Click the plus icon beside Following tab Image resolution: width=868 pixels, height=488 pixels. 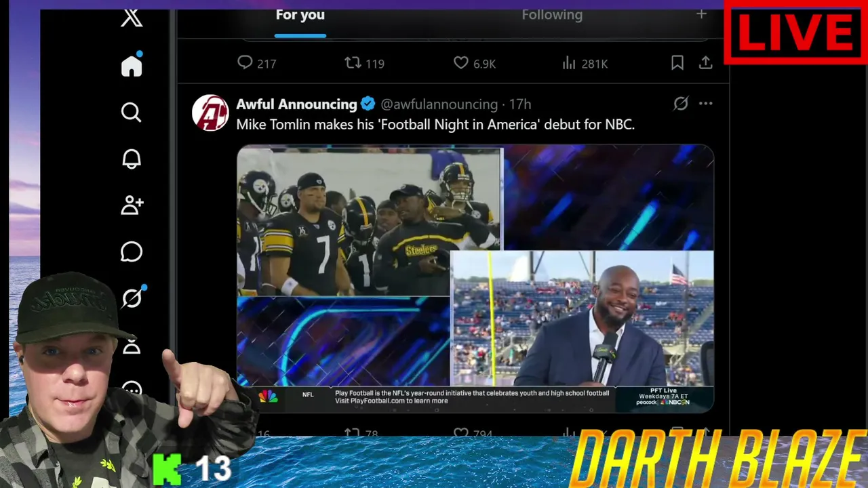701,14
